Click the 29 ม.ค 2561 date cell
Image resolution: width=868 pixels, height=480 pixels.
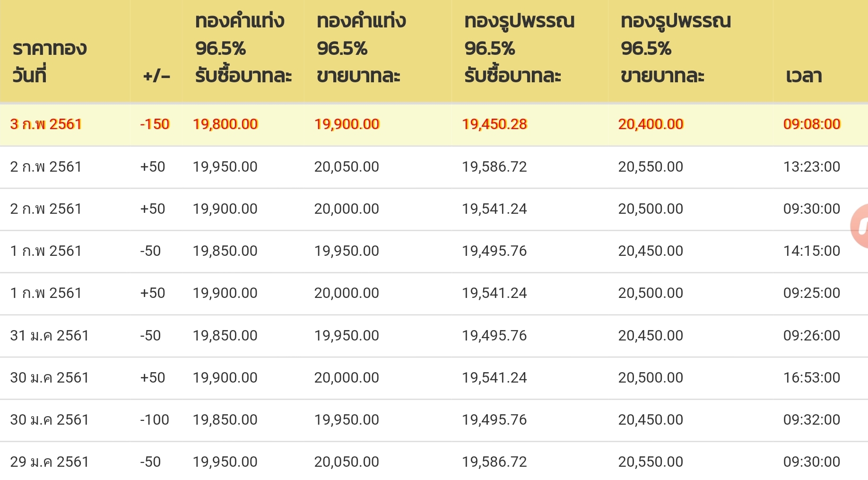(50, 462)
